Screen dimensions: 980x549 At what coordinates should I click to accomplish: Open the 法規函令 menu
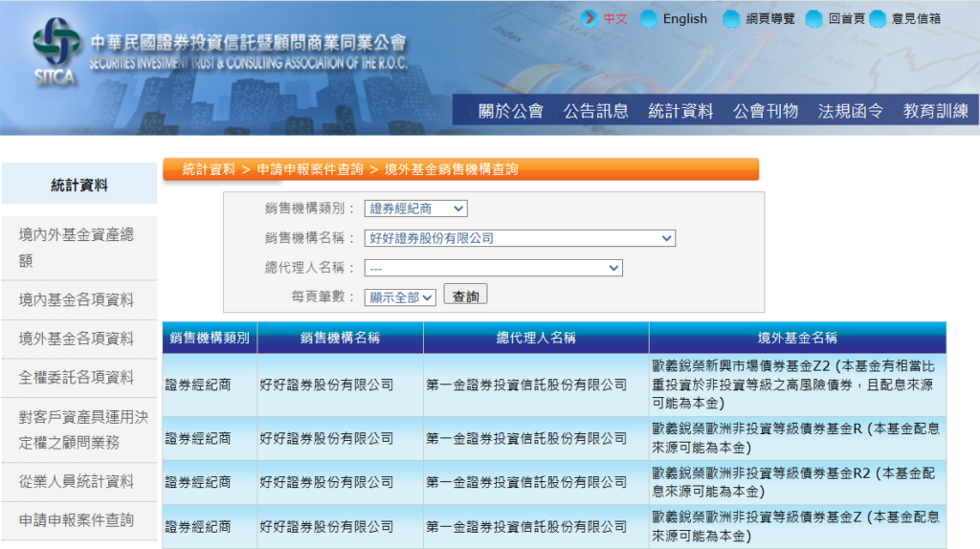point(851,111)
